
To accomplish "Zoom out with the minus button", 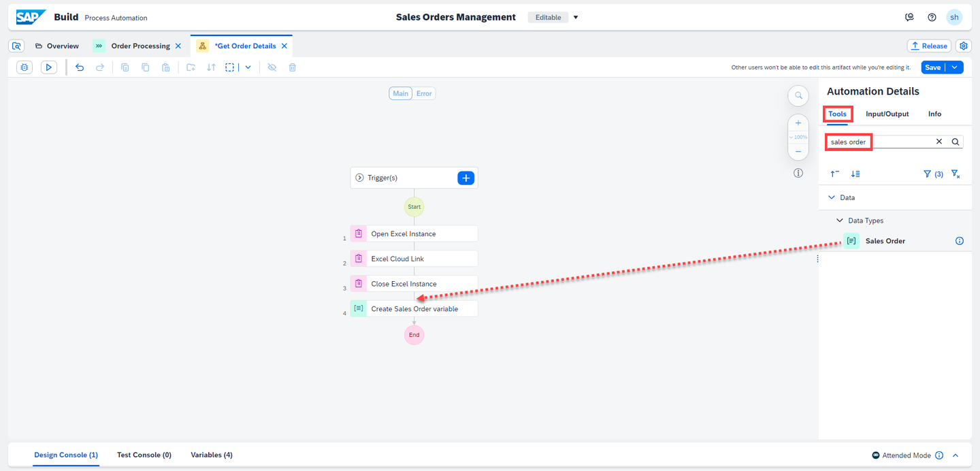I will (x=798, y=151).
